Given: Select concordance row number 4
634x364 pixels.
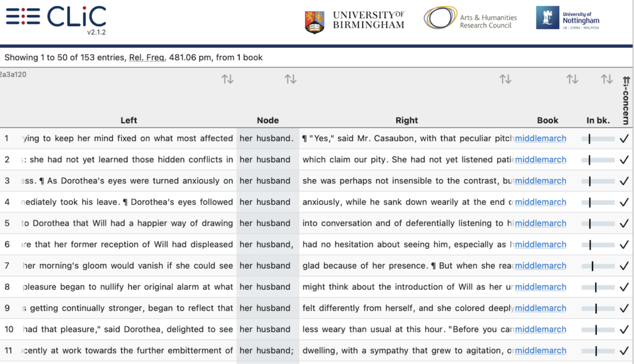Looking at the screenshot, I should (7, 202).
